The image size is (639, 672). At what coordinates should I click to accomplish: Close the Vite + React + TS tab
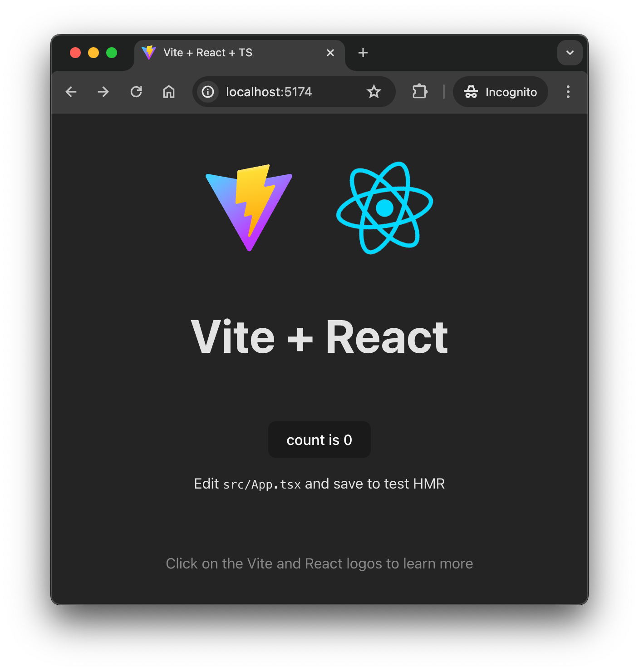[x=330, y=53]
